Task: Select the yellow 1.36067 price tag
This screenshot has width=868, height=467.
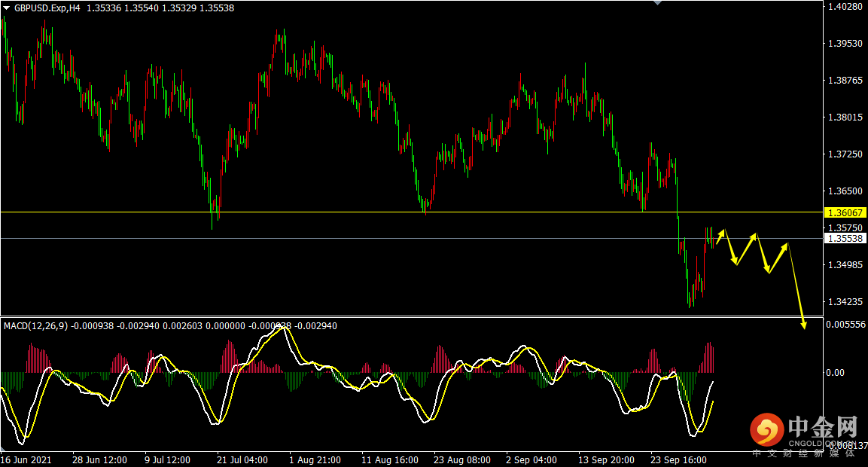Action: pyautogui.click(x=845, y=212)
